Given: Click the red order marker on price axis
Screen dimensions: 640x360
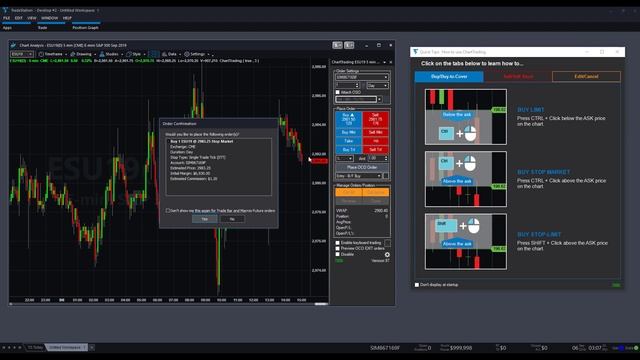Looking at the screenshot, I should [319, 161].
